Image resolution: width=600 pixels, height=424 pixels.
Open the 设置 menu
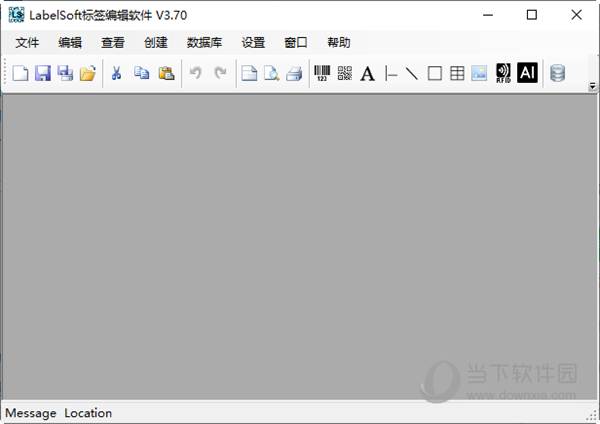[253, 42]
